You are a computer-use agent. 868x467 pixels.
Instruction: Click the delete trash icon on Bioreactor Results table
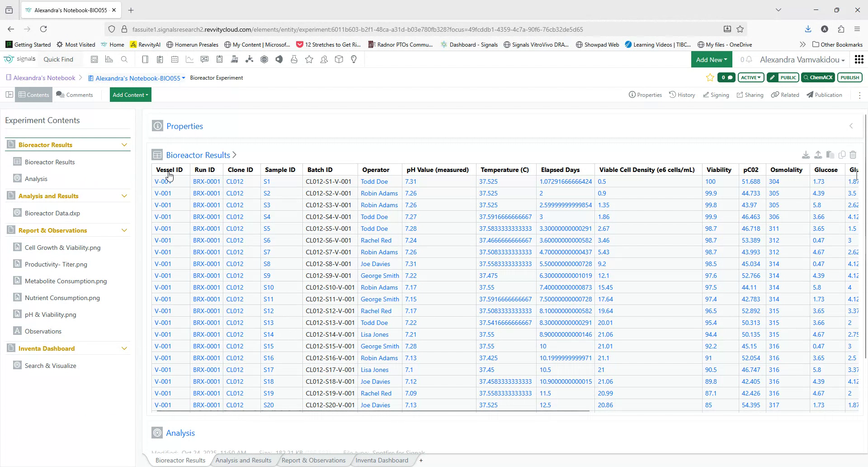tap(854, 155)
